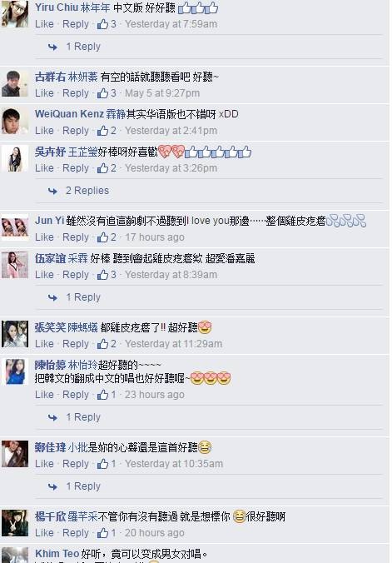Expand the '2 Replies' thread
This screenshot has width=392, height=563.
click(x=87, y=191)
